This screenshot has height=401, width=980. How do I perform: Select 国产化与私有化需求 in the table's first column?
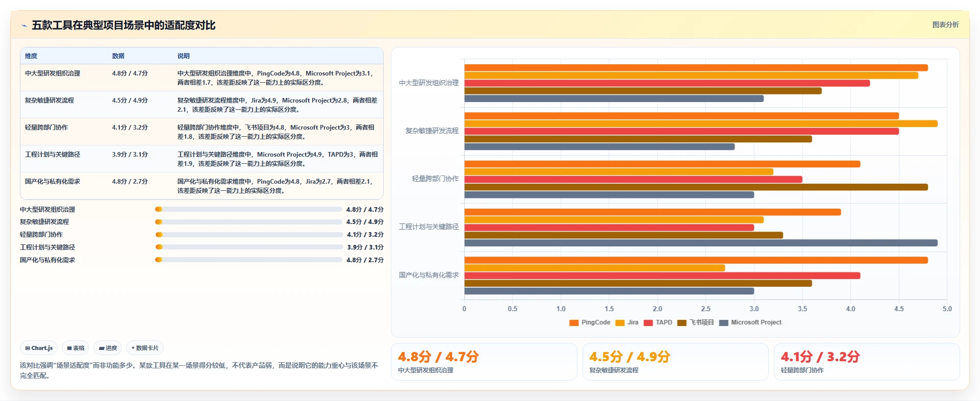pyautogui.click(x=53, y=182)
